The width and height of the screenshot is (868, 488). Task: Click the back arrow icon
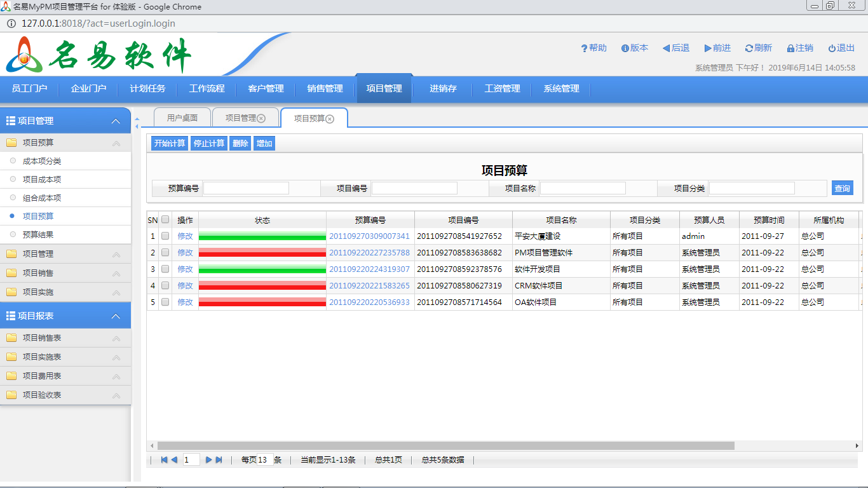point(666,48)
